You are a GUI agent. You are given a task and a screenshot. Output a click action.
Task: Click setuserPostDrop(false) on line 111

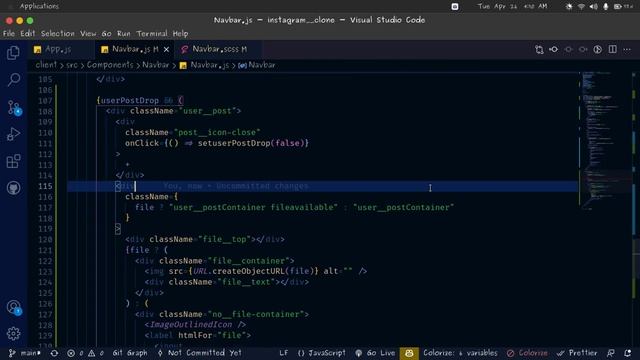pos(251,143)
